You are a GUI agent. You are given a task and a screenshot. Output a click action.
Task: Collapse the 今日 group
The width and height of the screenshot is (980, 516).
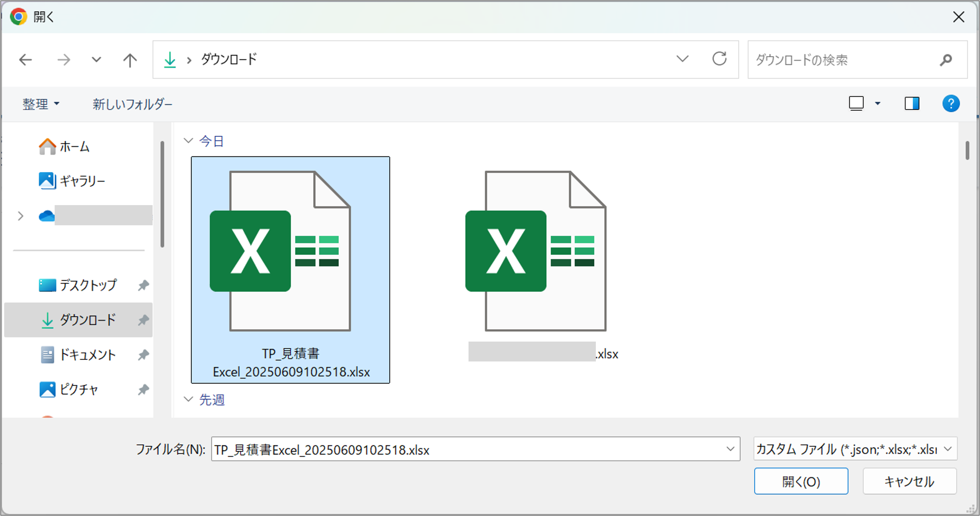point(188,141)
